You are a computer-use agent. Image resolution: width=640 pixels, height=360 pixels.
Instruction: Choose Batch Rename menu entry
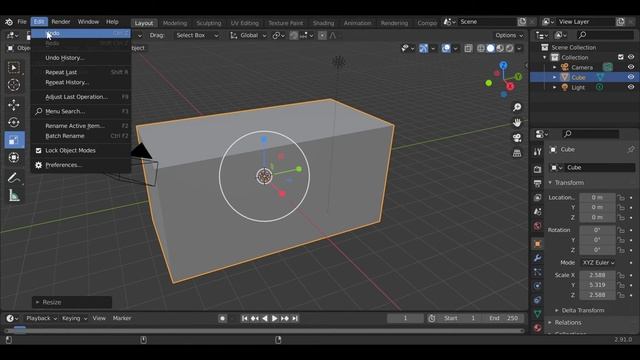point(81,136)
